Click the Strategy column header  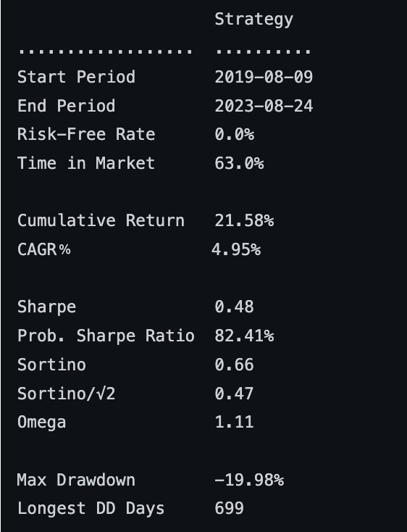point(253,20)
